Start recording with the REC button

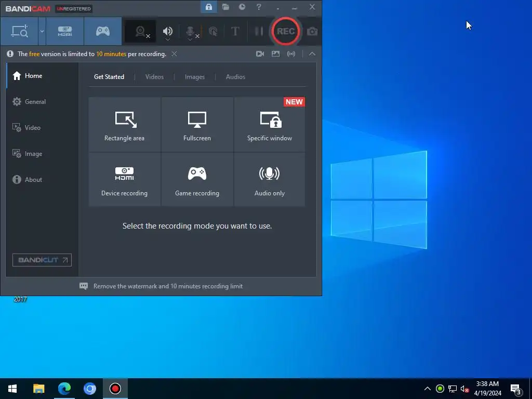pos(285,31)
